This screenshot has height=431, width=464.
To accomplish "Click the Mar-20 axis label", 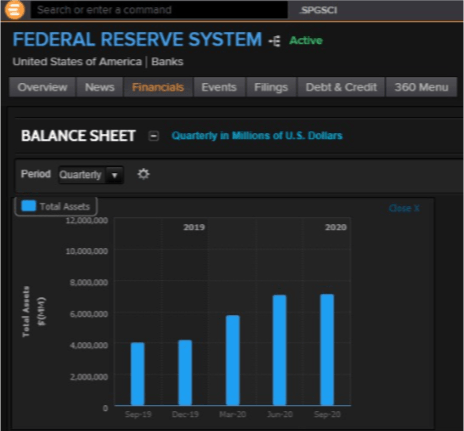I will (233, 414).
